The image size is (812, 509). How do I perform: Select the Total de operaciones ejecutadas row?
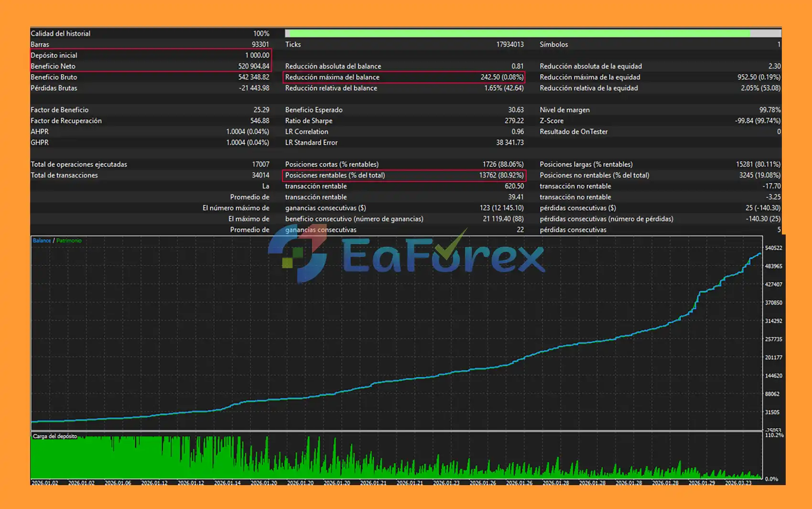(150, 164)
